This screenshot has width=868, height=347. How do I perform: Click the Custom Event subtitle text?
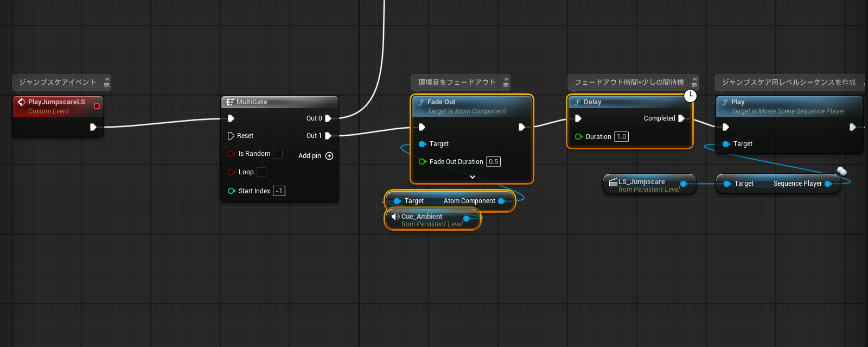pyautogui.click(x=49, y=111)
